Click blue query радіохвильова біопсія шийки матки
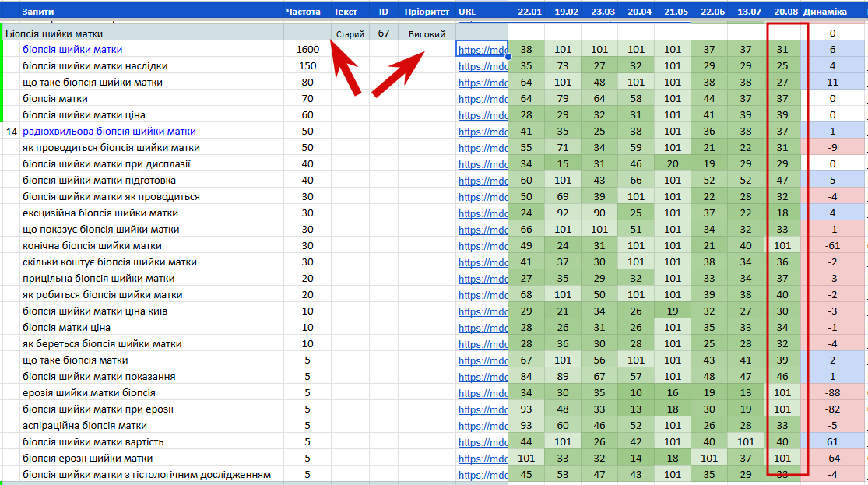Screen dimensions: 868x485 109,132
